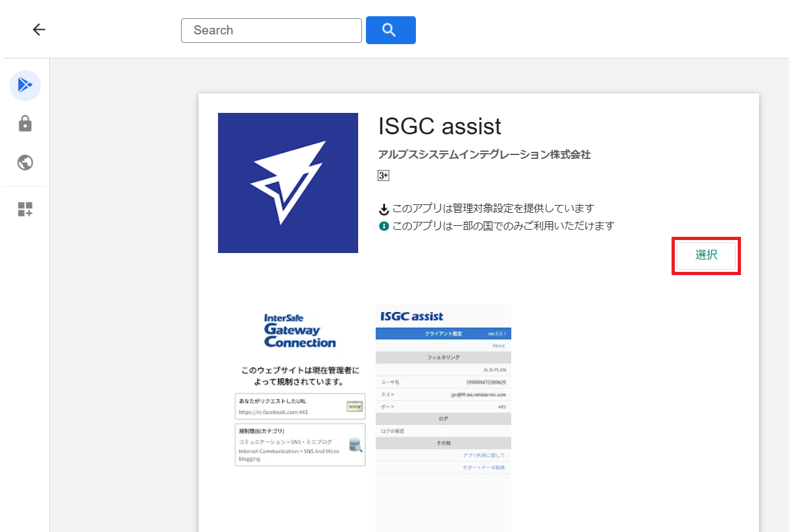Viewport: 789px width, 532px height.
Task: Click the About link in settings screenshot
Action: [498, 346]
